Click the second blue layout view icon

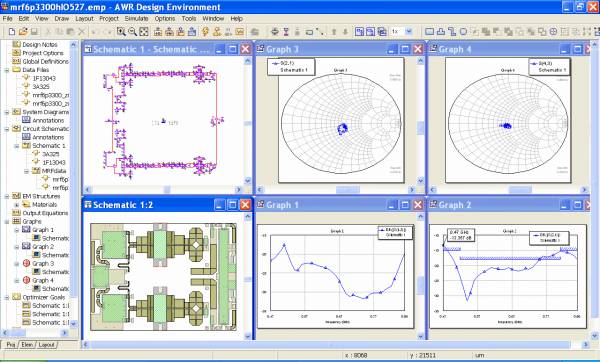(x=370, y=32)
